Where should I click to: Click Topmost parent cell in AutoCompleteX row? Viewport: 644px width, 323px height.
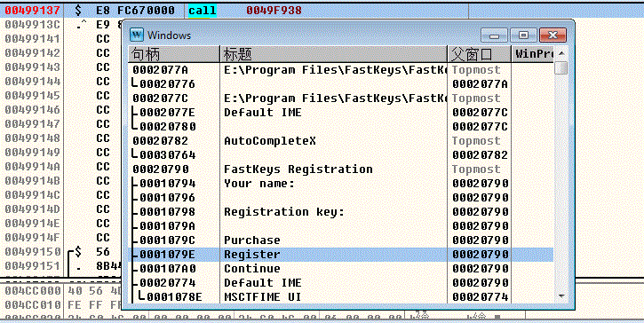(476, 141)
